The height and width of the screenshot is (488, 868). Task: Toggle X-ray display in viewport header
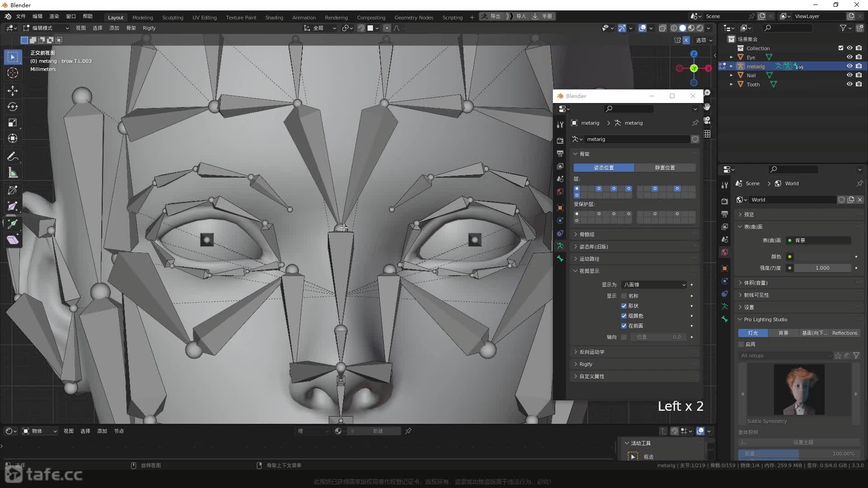tap(662, 28)
